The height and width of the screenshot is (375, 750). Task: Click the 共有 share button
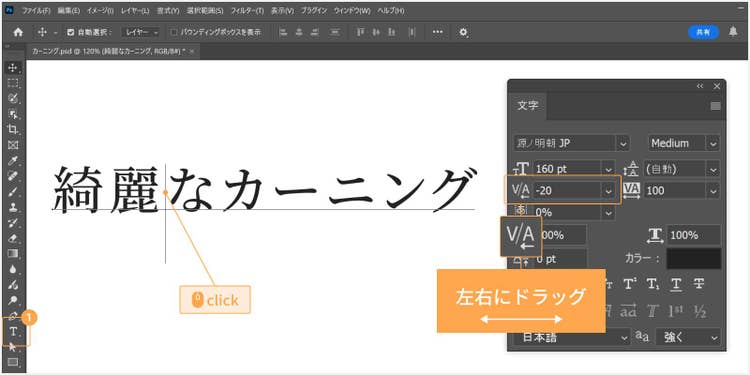coord(703,32)
